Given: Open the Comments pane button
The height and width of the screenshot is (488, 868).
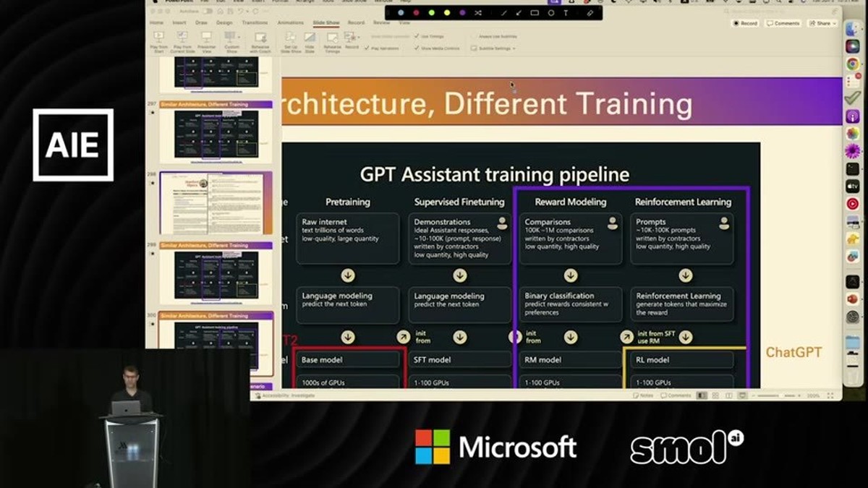Looking at the screenshot, I should 783,23.
